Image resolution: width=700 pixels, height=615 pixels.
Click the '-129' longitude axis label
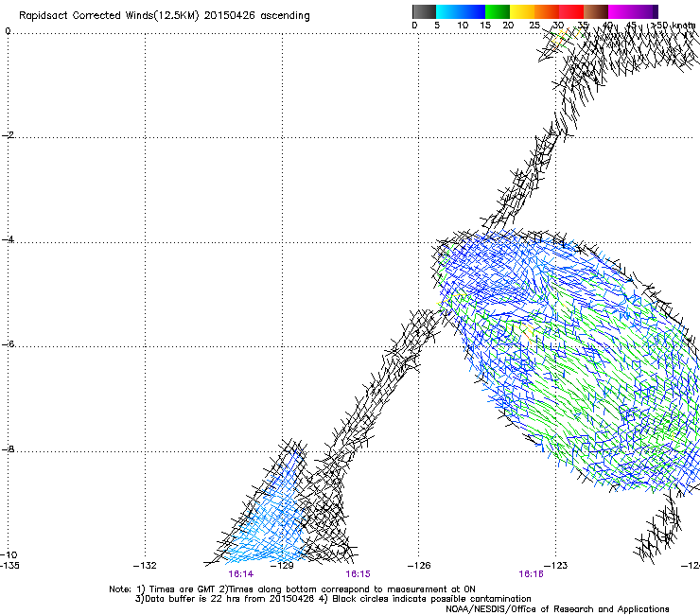(282, 566)
